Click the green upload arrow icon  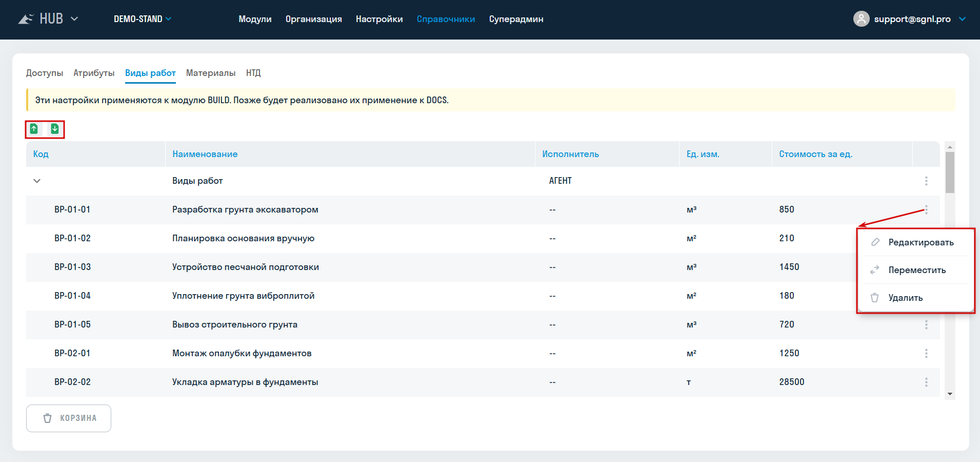(x=34, y=129)
